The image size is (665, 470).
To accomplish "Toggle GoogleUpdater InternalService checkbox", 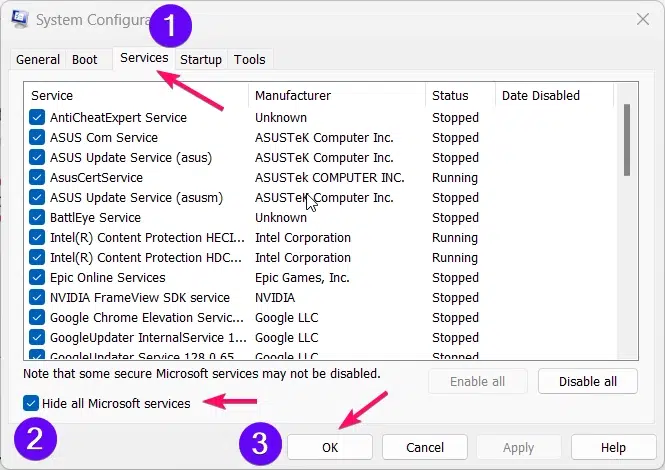I will (x=37, y=337).
